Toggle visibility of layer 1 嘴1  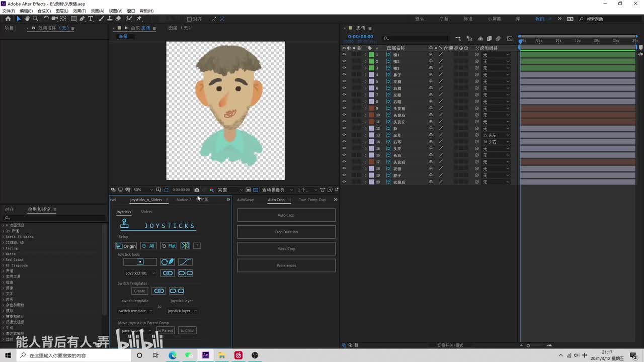344,55
